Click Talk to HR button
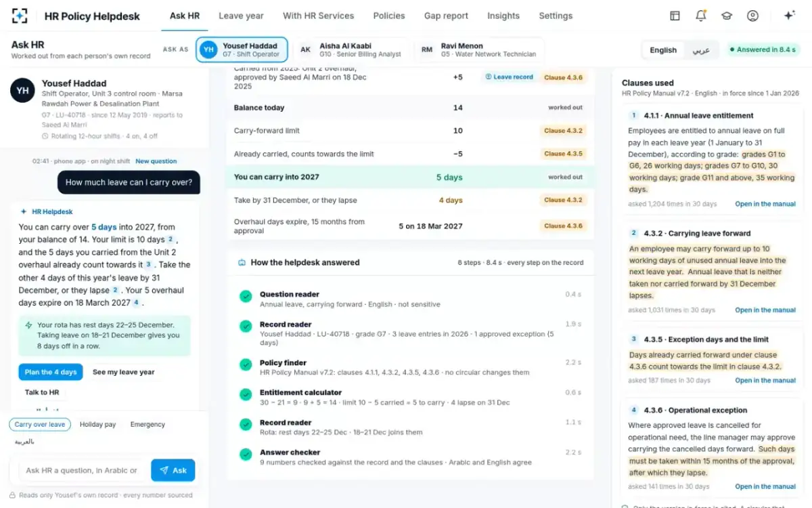Image resolution: width=812 pixels, height=508 pixels. pos(42,392)
